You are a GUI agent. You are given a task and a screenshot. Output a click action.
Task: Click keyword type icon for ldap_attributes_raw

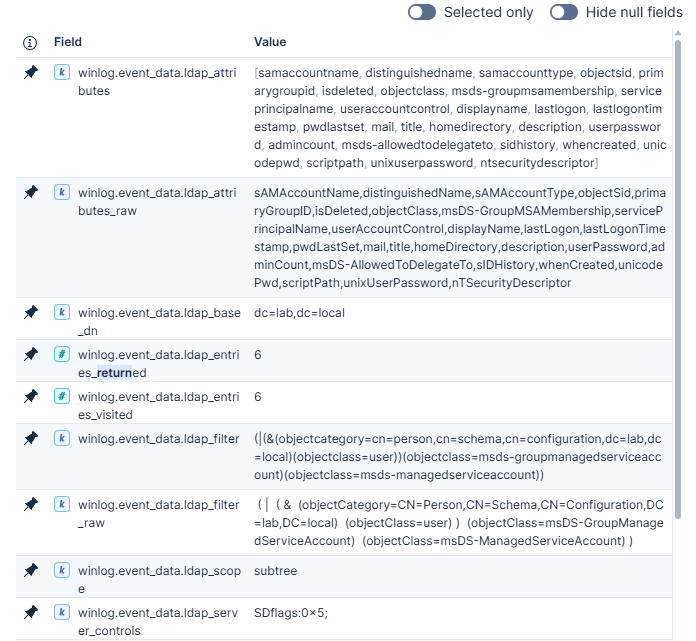point(62,192)
